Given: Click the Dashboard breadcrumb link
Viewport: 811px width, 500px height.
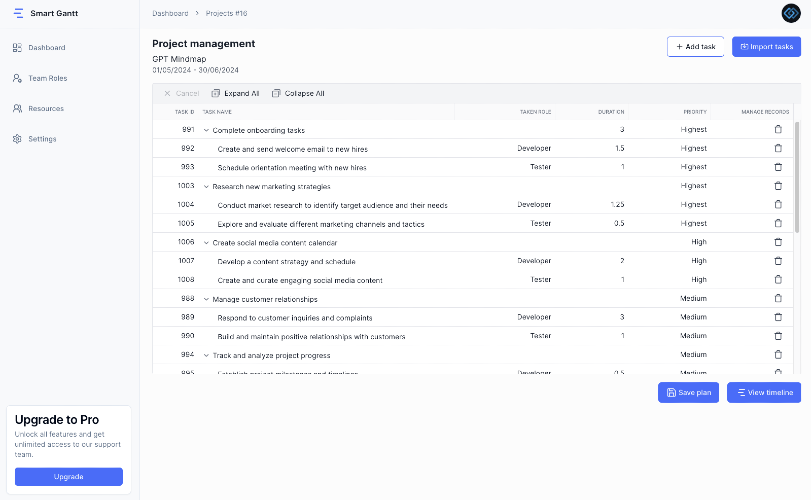Looking at the screenshot, I should [170, 13].
